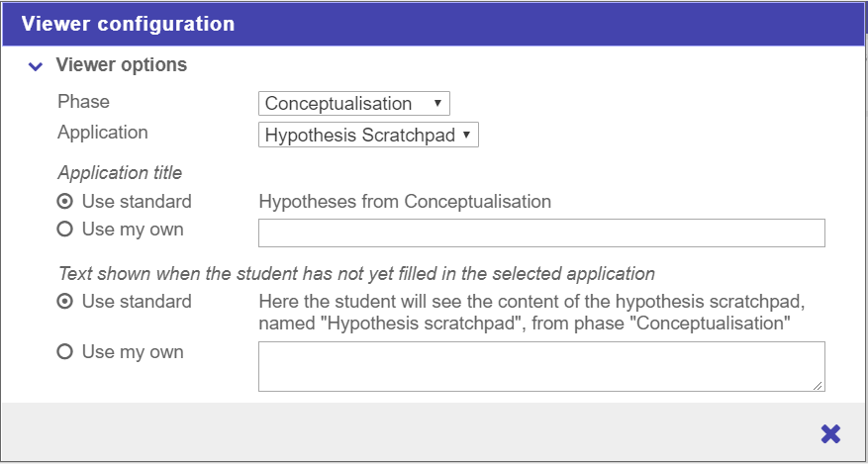Image resolution: width=868 pixels, height=464 pixels.
Task: Collapse the Viewer options chevron
Action: (36, 66)
